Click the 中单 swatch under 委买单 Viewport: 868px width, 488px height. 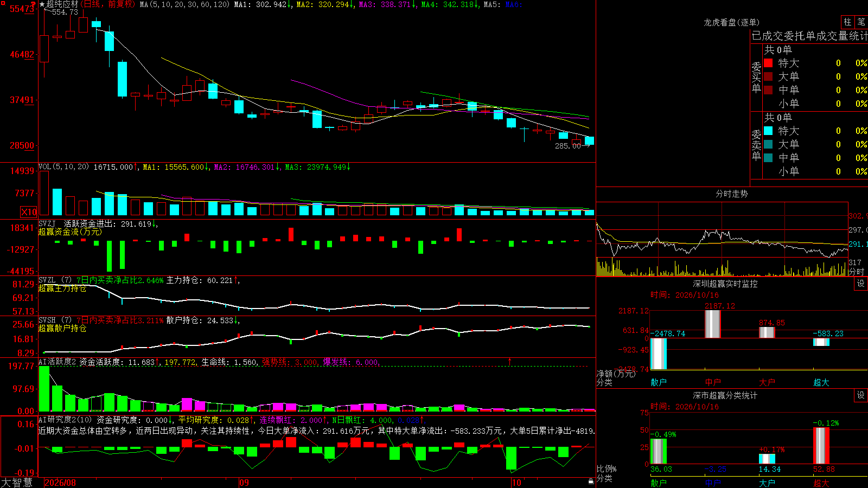tap(768, 90)
